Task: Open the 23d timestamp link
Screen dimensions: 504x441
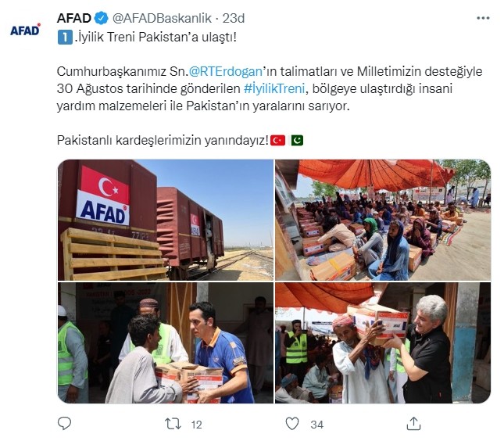Action: [234, 18]
